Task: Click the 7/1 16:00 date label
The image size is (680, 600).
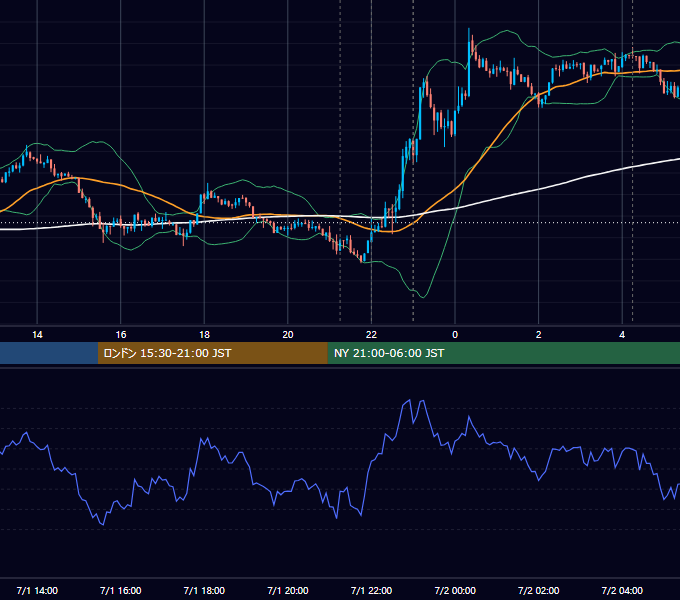Action: [121, 590]
